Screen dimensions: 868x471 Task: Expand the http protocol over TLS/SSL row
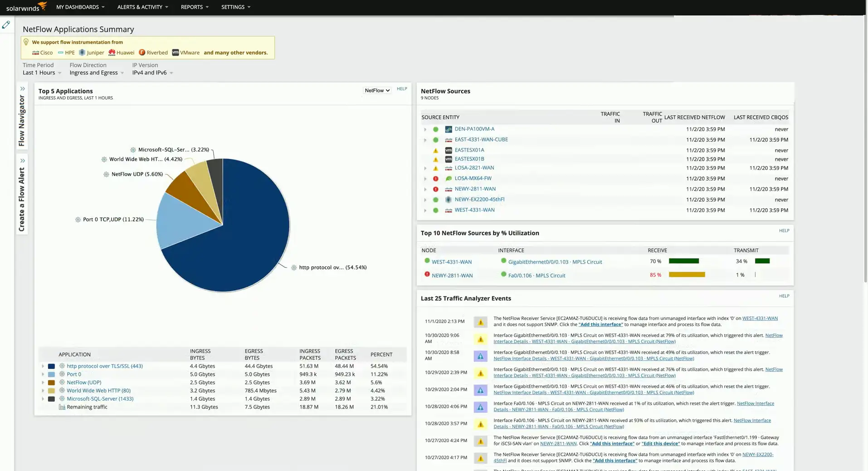click(x=43, y=366)
